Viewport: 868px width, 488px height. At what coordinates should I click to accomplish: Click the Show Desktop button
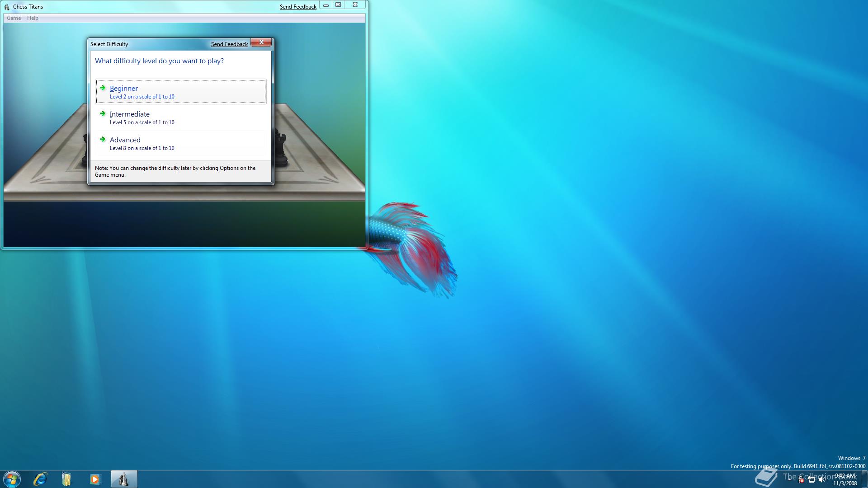[864, 479]
